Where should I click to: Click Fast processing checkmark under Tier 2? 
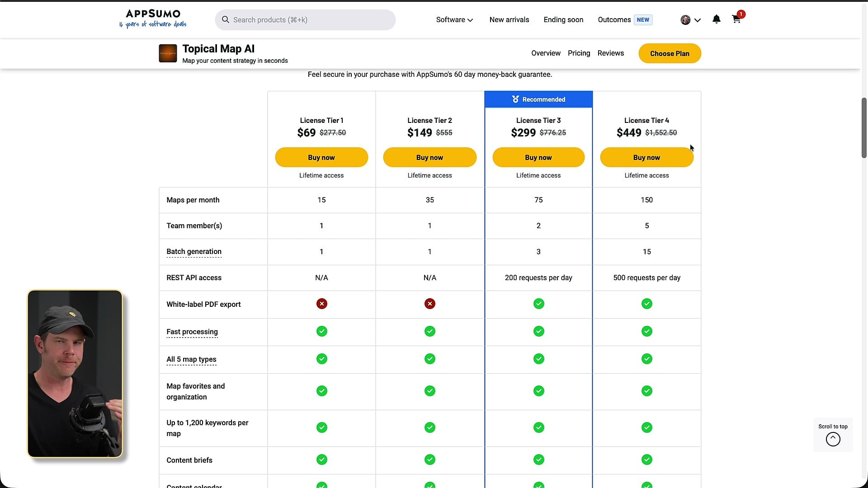430,331
